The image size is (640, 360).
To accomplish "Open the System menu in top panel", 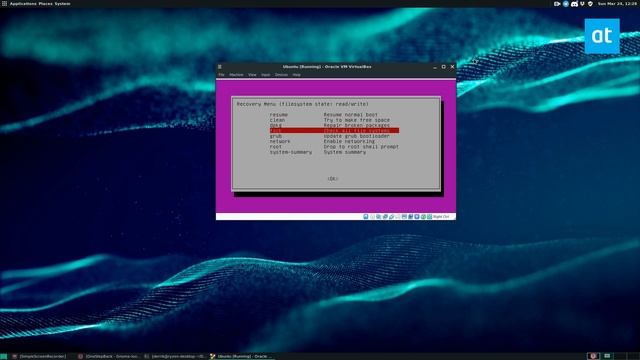I will pos(62,4).
